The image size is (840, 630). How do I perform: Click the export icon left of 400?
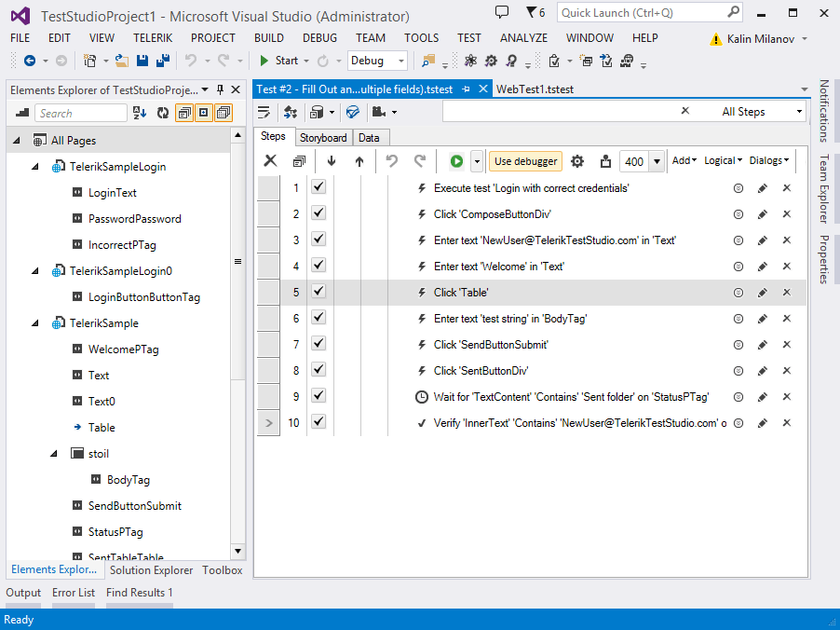(x=605, y=161)
